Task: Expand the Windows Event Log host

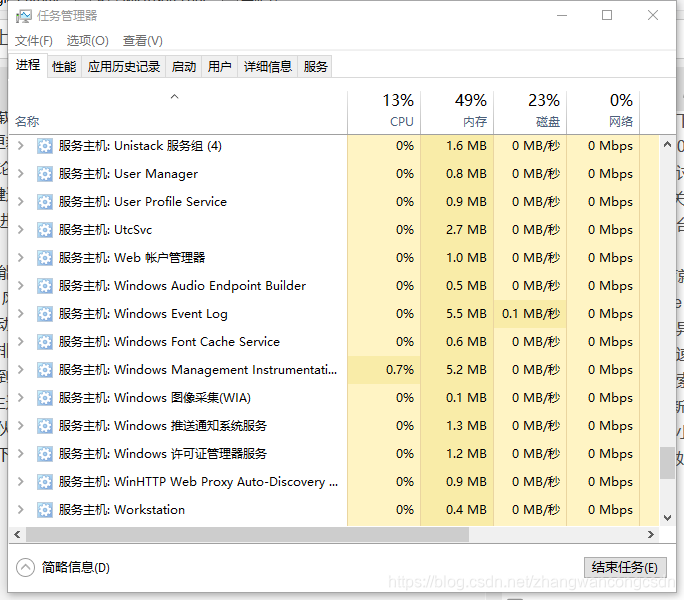Action: [x=20, y=314]
